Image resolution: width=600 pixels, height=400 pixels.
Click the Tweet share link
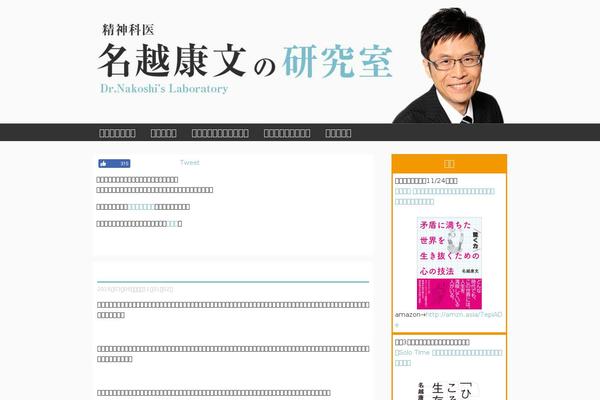190,163
